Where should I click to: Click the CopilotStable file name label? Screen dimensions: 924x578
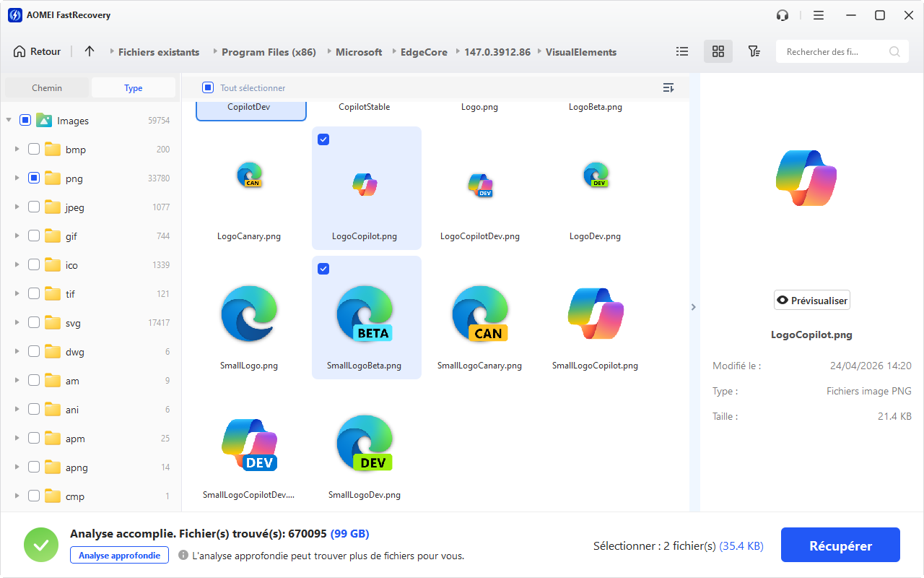(x=365, y=107)
